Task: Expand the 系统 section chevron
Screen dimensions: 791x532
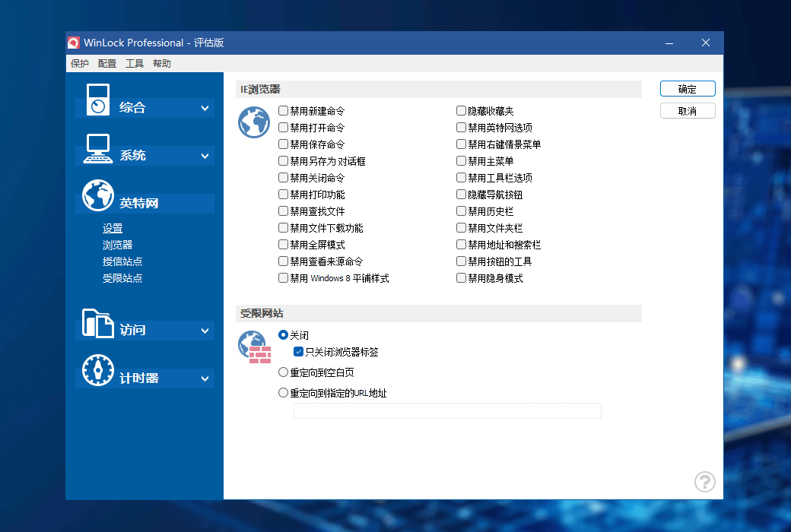Action: click(205, 156)
